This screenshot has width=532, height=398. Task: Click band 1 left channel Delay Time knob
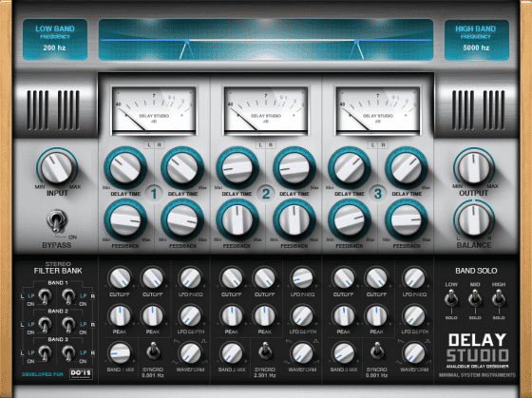125,167
